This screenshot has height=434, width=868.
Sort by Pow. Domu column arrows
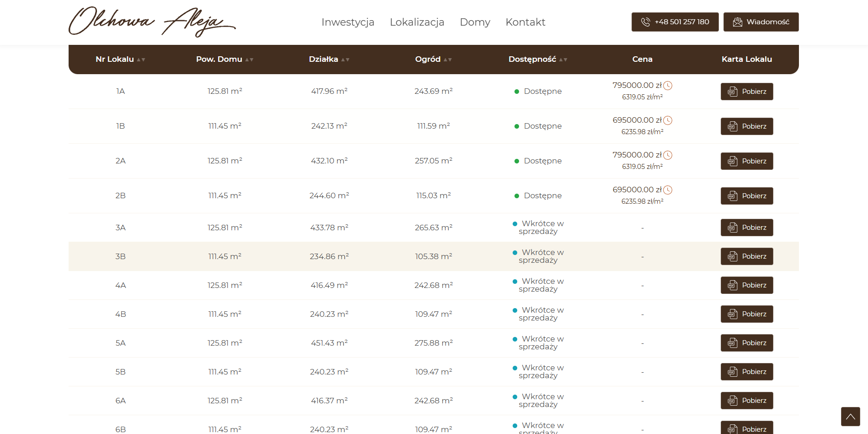(225, 59)
